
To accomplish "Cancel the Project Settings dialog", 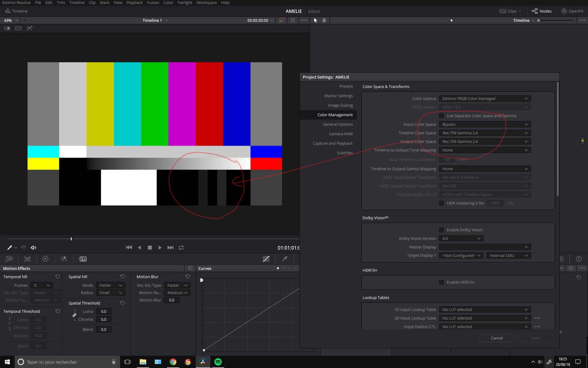I will coord(496,338).
